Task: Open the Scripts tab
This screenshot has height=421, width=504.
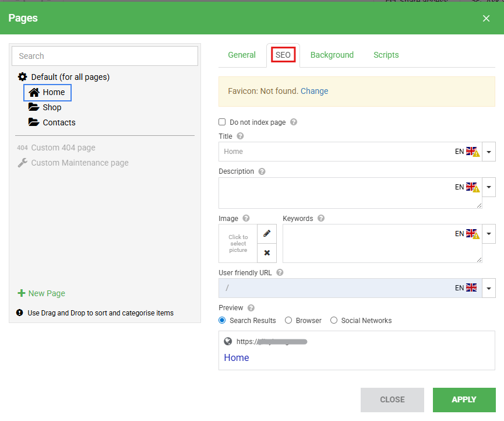Action: [x=386, y=55]
